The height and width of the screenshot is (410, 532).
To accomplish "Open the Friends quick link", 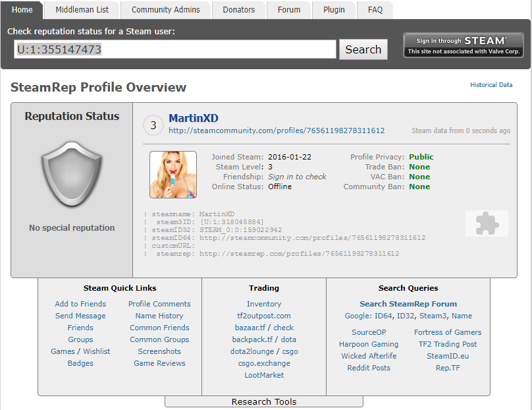I will pyautogui.click(x=80, y=328).
